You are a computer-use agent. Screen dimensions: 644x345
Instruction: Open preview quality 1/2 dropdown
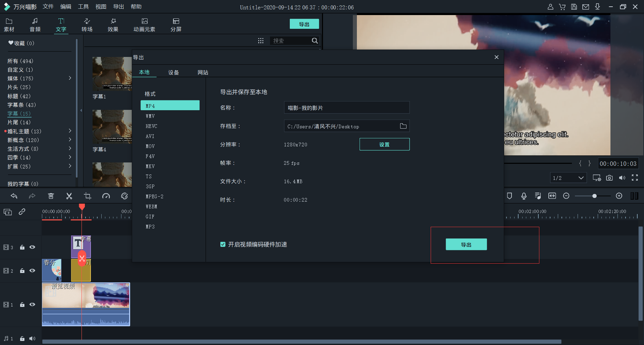(568, 178)
